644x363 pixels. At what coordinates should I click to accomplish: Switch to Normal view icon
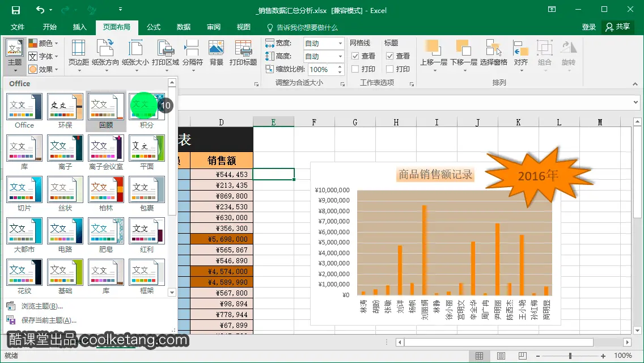479,356
